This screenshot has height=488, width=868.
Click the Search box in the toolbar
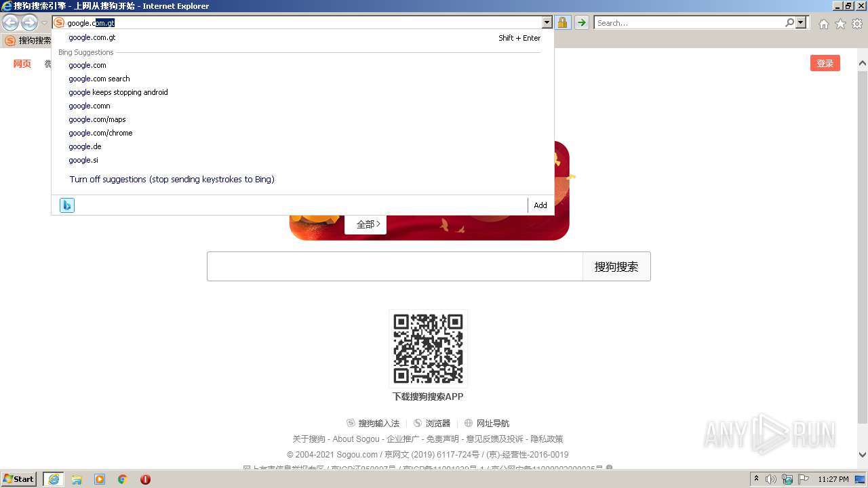click(689, 23)
